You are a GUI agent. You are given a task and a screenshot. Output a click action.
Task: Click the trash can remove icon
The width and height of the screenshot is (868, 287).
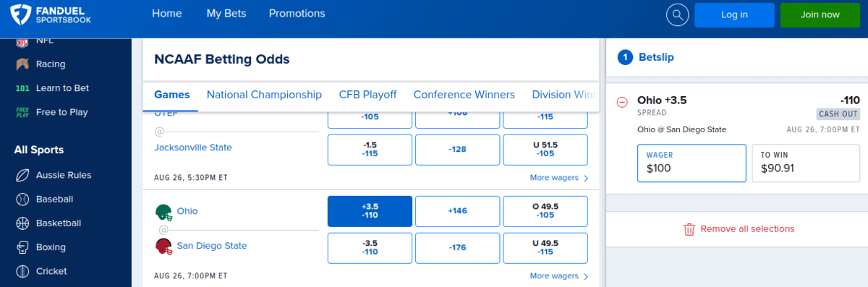click(x=689, y=228)
